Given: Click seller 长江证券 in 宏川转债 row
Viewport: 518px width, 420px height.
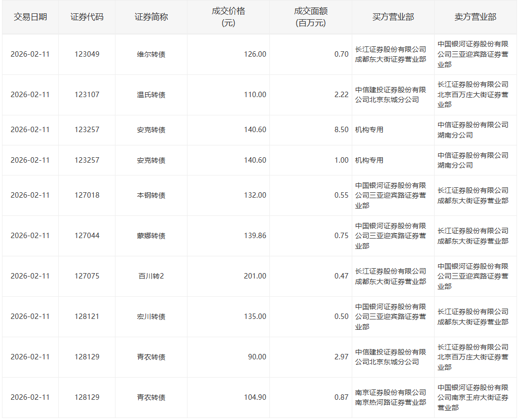Looking at the screenshot, I should [x=473, y=316].
